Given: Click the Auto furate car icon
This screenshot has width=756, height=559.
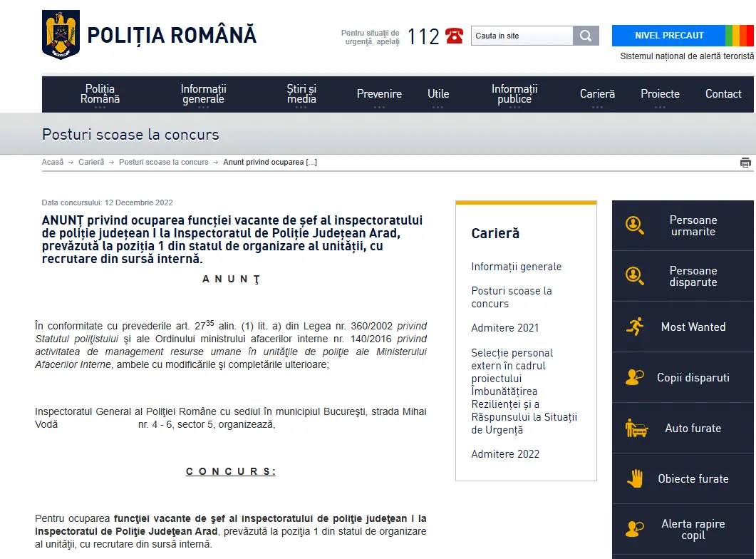Looking at the screenshot, I should pos(636,428).
